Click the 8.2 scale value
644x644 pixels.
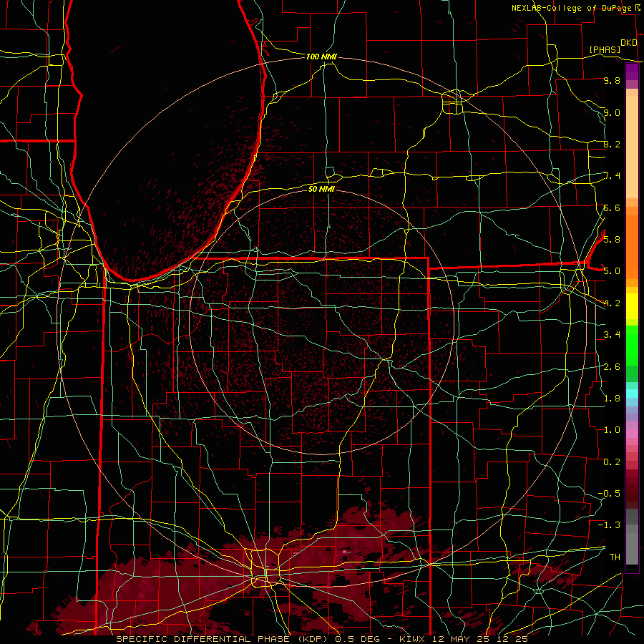612,145
